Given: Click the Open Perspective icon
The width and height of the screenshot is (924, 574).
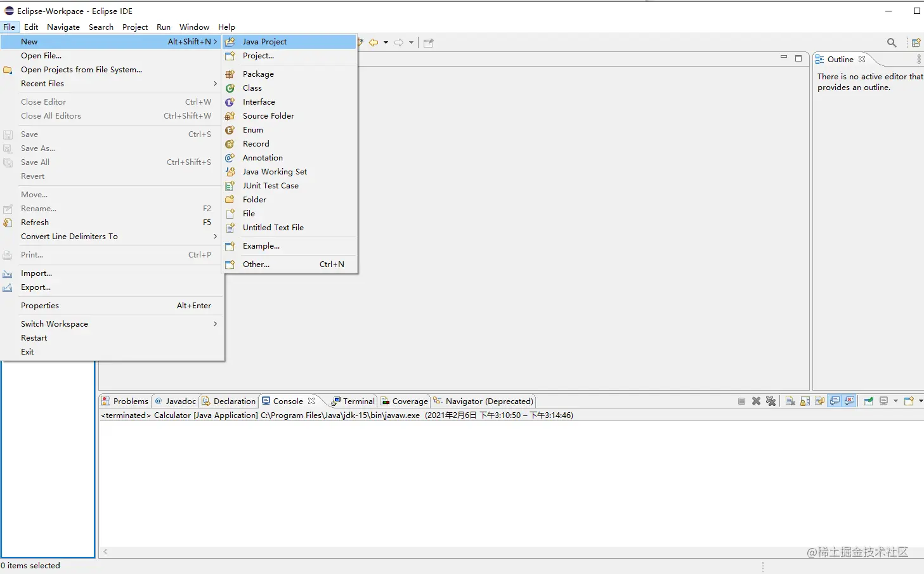Looking at the screenshot, I should point(916,42).
